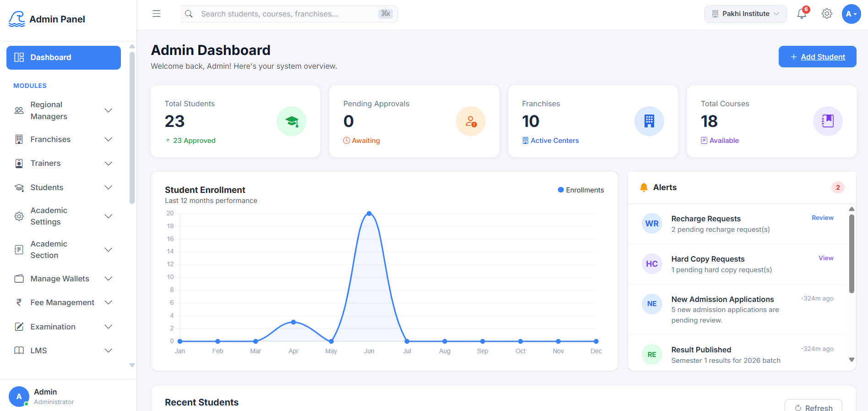The width and height of the screenshot is (868, 411).
Task: Click the LMS book icon
Action: pos(19,351)
